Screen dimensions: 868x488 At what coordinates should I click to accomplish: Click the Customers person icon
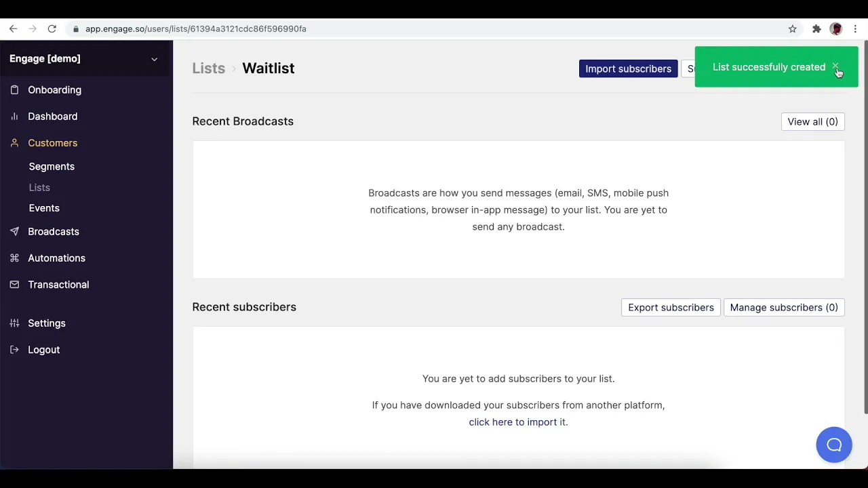14,143
